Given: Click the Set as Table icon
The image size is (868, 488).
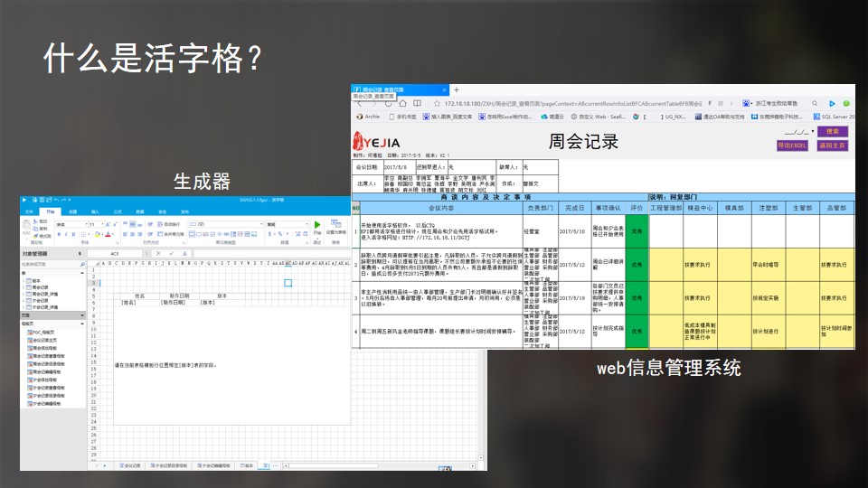Looking at the screenshot, I should (335, 226).
